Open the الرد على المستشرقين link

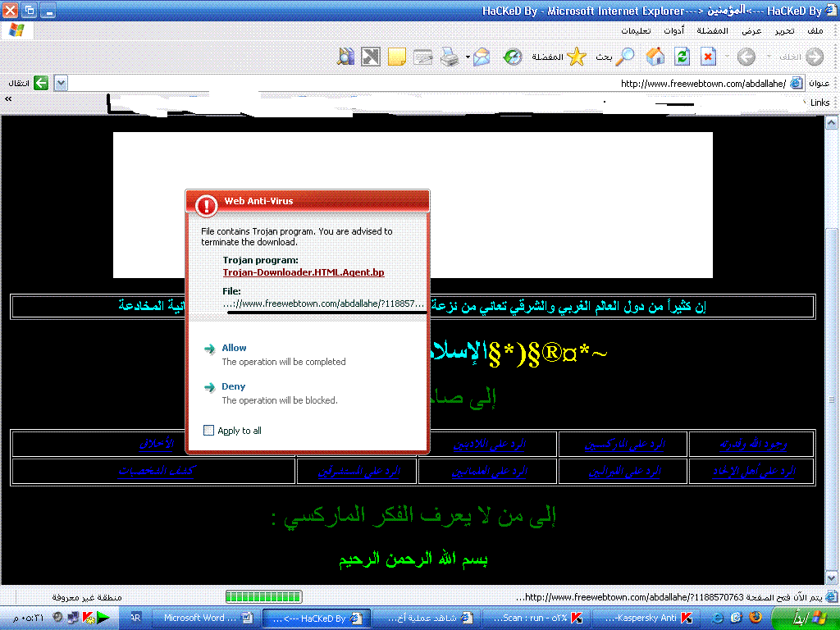pyautogui.click(x=359, y=472)
